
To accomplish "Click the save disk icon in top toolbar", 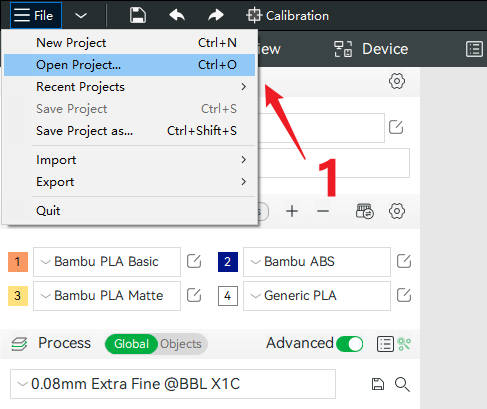I will [x=138, y=15].
